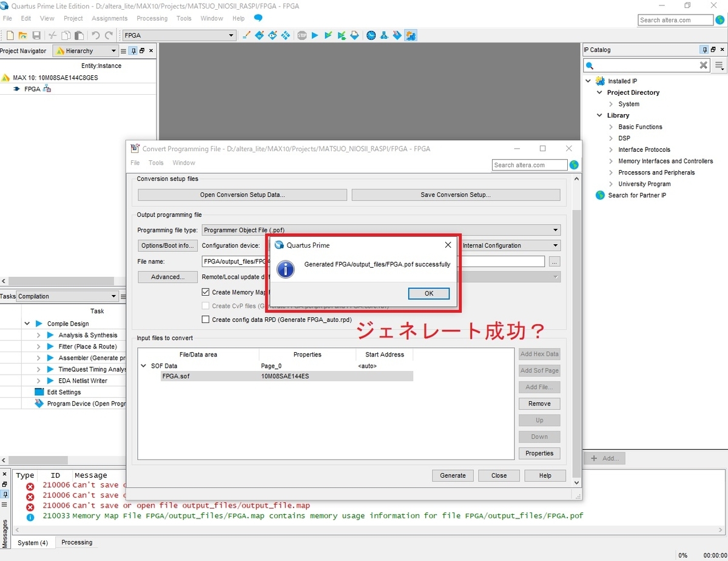Open the IP Catalog options menu icon
The width and height of the screenshot is (728, 561).
719,65
